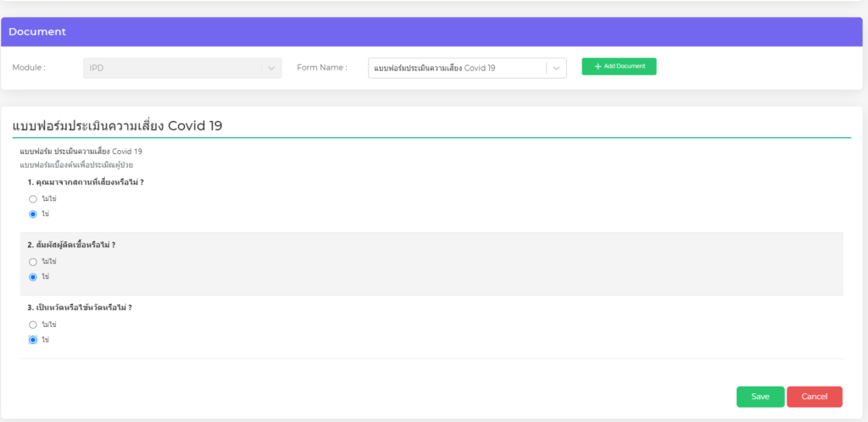Click question 2 label text
Viewport: 868px width, 422px height.
(x=71, y=245)
